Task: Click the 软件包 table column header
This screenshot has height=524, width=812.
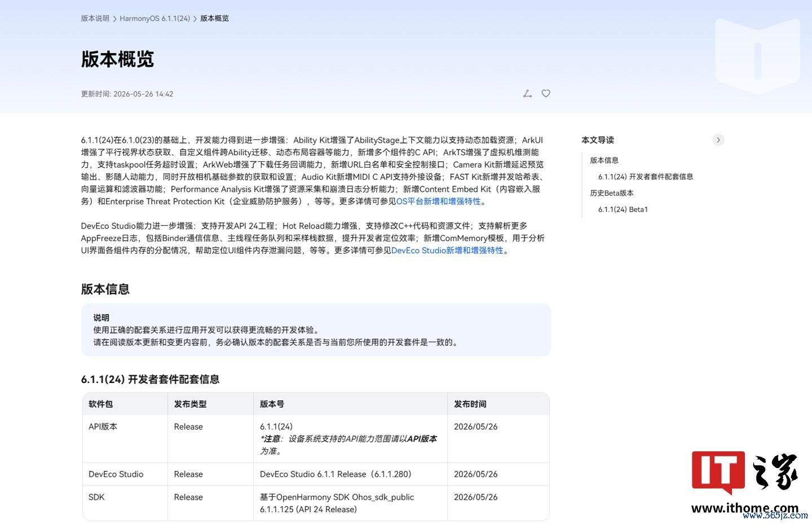Action: (101, 404)
